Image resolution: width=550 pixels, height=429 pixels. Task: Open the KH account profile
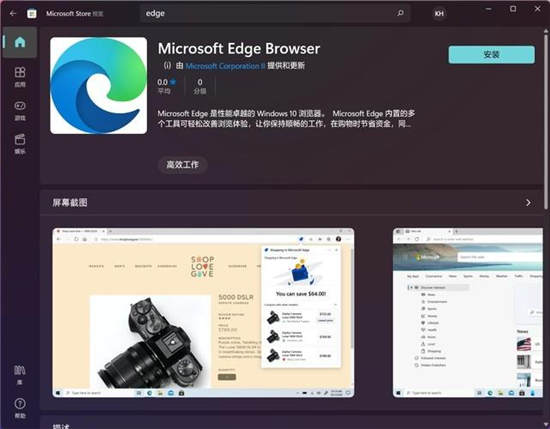(439, 14)
